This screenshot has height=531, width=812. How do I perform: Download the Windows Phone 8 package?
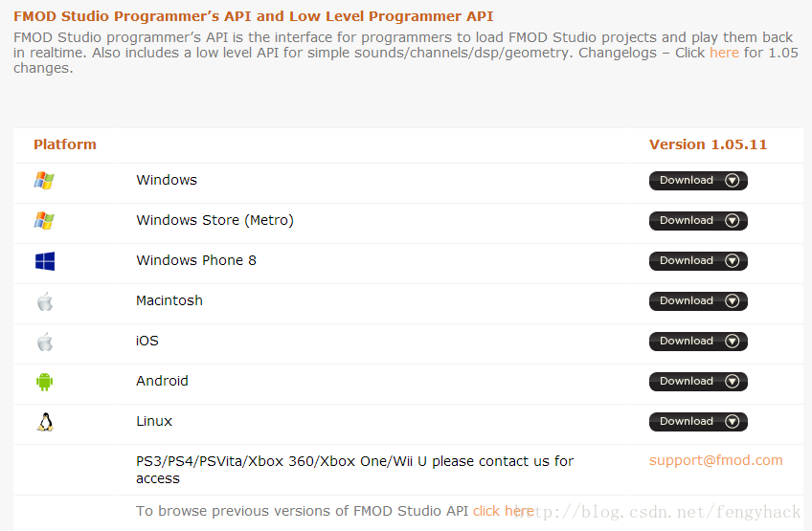coord(698,261)
